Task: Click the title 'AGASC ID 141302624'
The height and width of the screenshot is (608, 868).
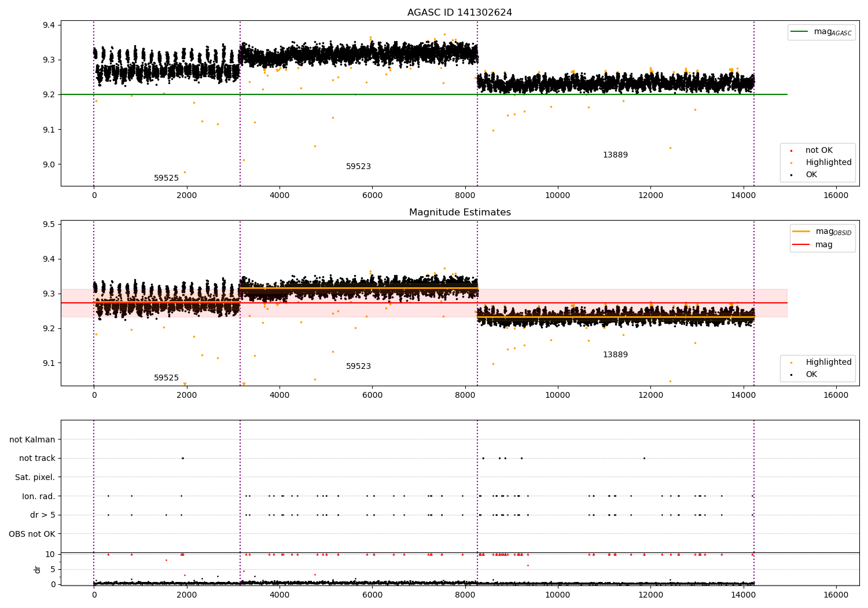Action: click(x=459, y=13)
